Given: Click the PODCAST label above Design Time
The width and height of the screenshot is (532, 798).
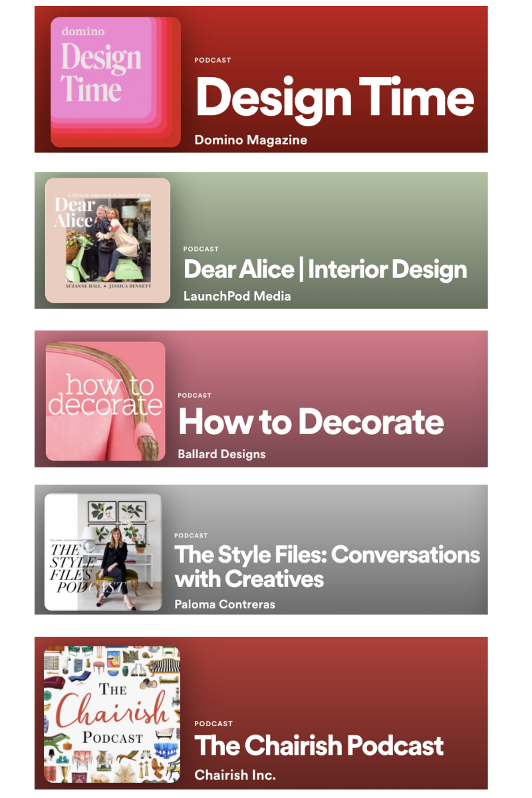Looking at the screenshot, I should [213, 61].
